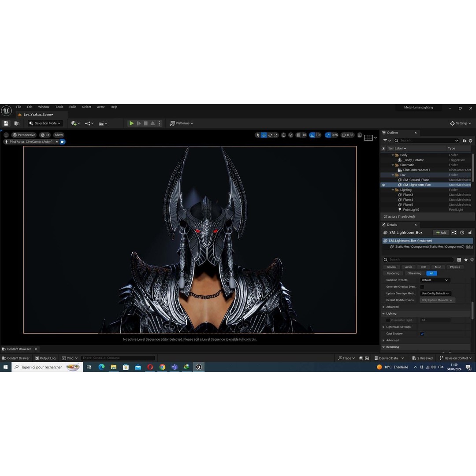
Task: Toggle grid snapping icon
Action: [x=298, y=135]
